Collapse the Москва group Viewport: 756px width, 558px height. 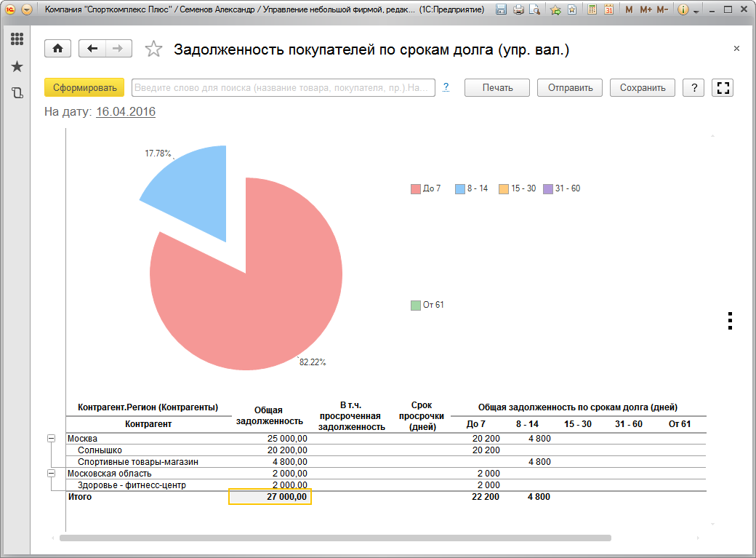point(51,438)
